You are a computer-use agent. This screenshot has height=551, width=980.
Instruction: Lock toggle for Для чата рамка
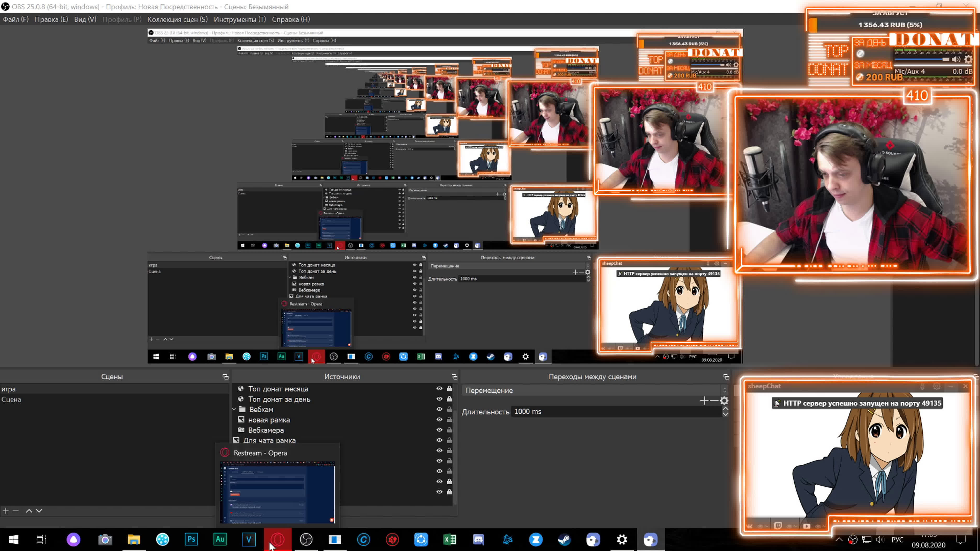(449, 440)
